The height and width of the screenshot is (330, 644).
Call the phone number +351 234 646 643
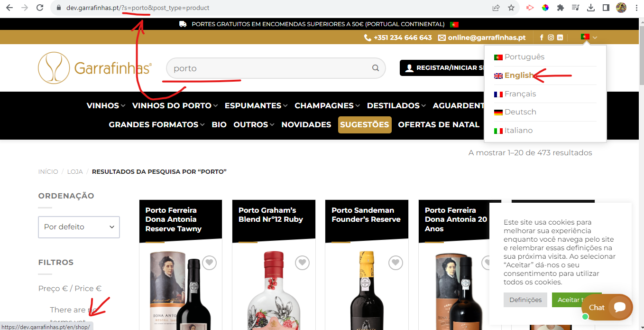point(398,38)
